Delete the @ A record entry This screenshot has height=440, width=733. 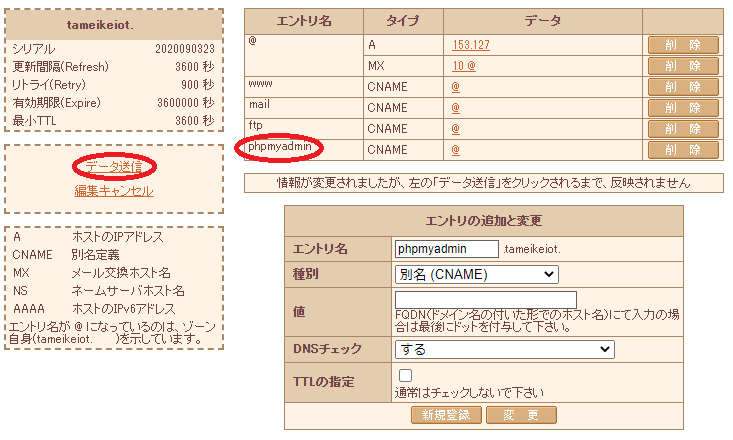point(683,45)
